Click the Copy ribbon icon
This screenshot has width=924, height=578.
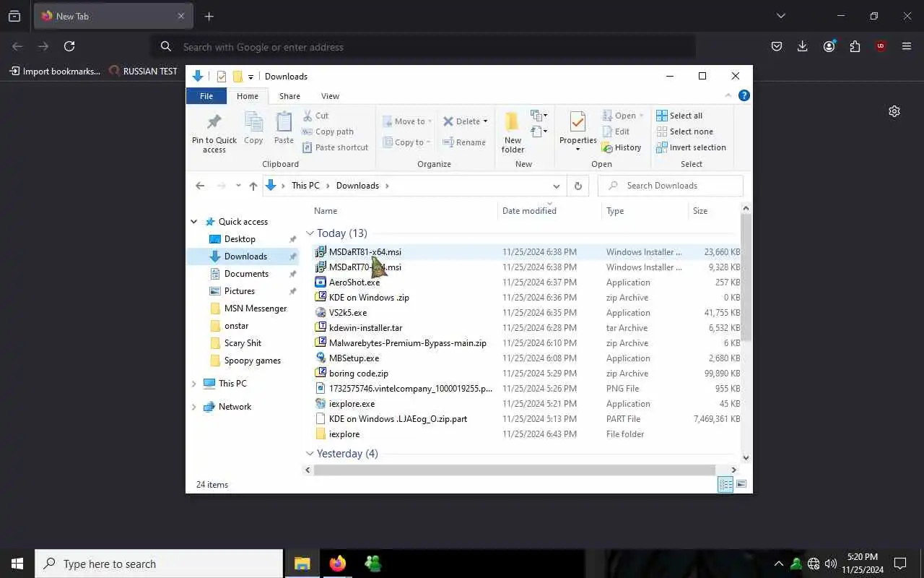(x=253, y=122)
